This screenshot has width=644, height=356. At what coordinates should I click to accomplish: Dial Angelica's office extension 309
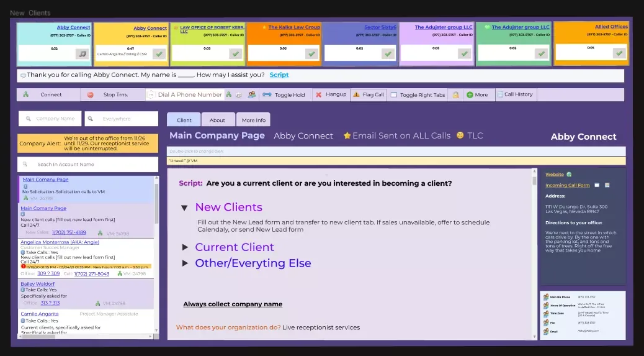click(48, 273)
